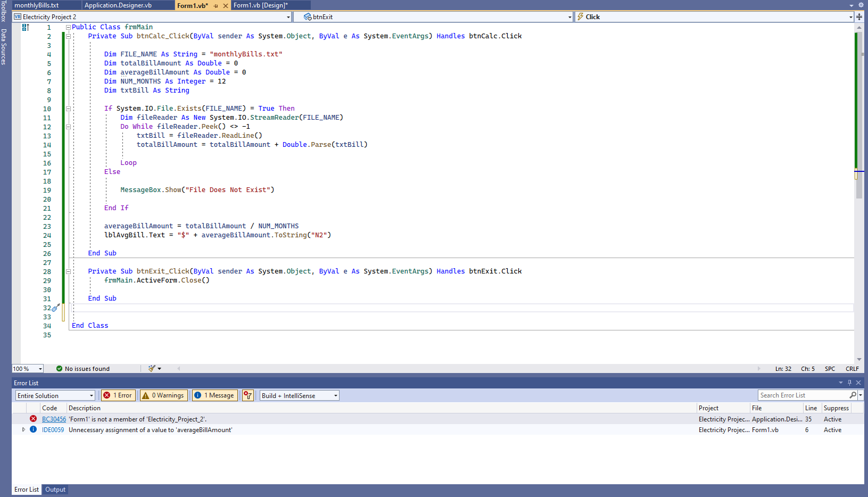
Task: Click the horizontal scroll left arrow
Action: pyautogui.click(x=179, y=368)
